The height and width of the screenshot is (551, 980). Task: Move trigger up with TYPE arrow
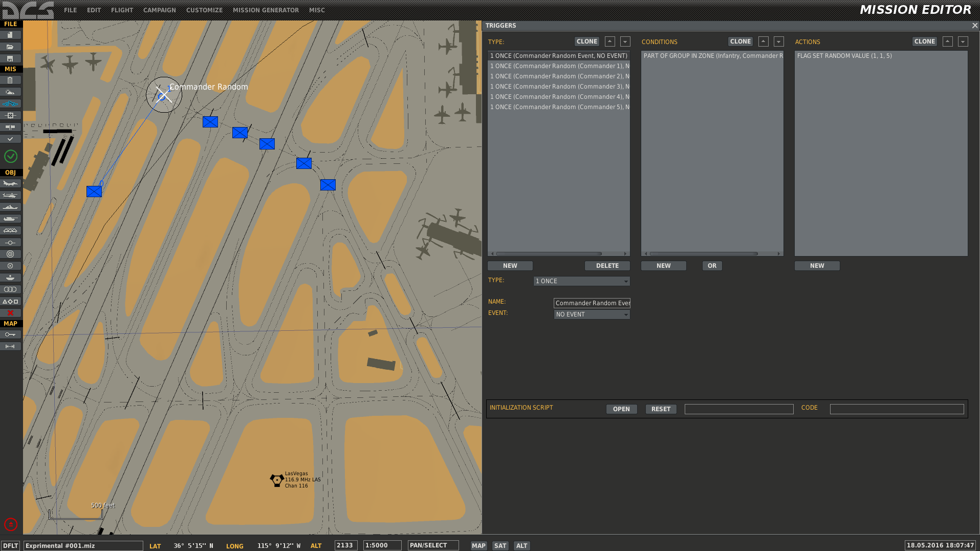pos(610,41)
